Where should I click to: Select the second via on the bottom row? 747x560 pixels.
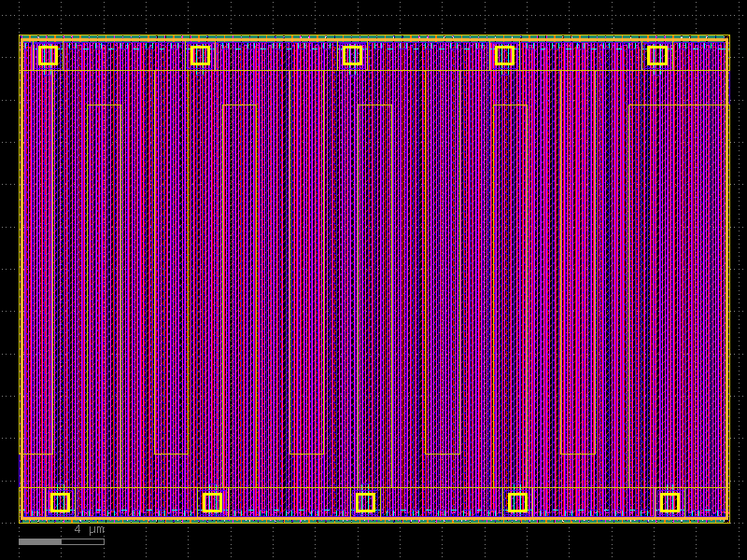[214, 502]
